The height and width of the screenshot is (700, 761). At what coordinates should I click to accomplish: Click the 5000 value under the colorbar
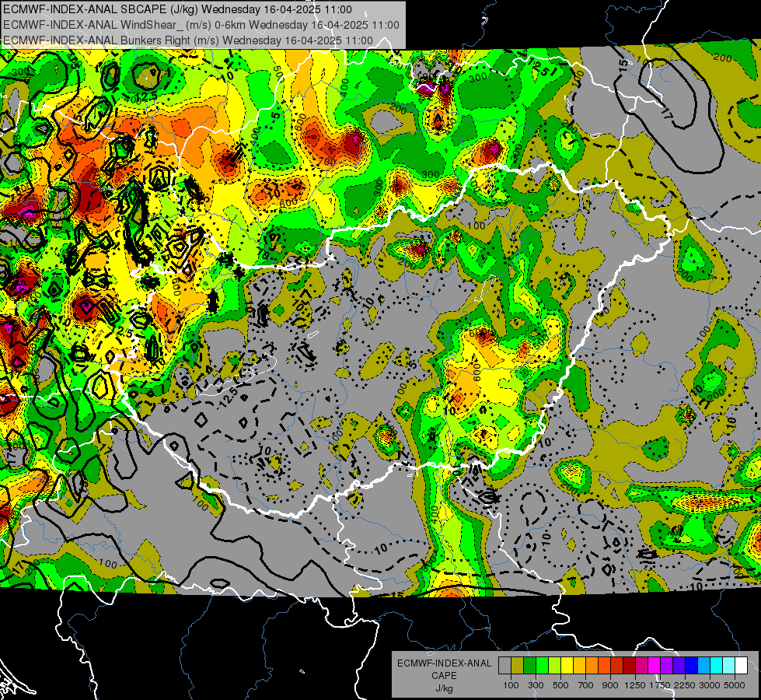(x=735, y=685)
